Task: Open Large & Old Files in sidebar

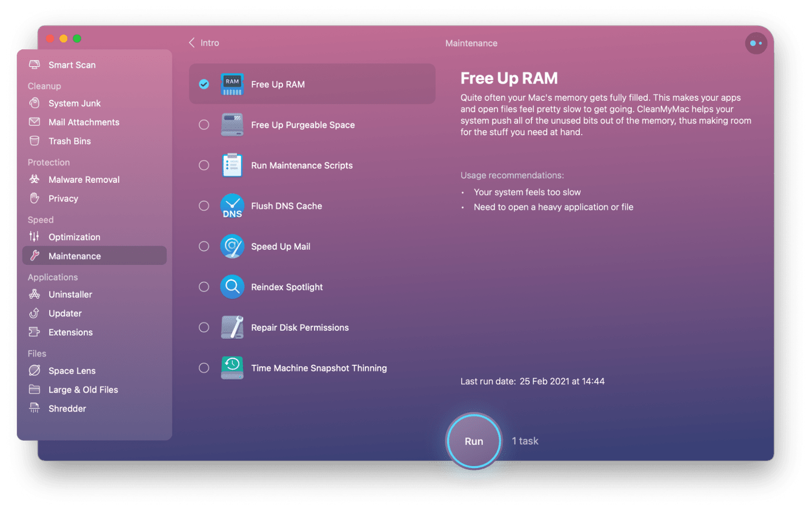Action: click(x=95, y=389)
